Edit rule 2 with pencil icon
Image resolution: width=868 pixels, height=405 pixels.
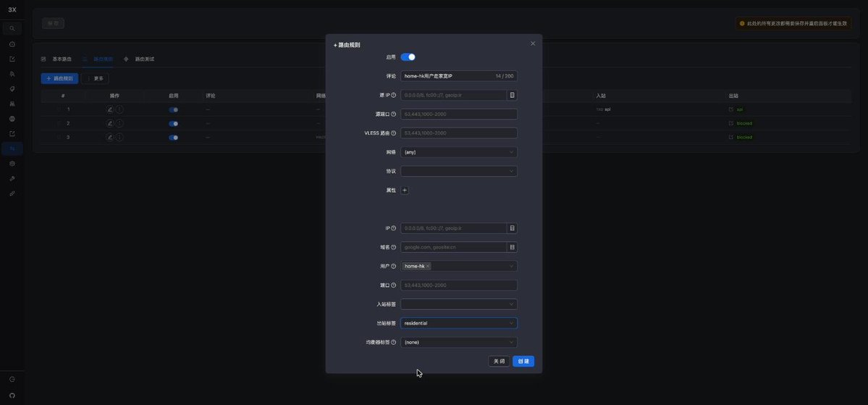tap(109, 123)
